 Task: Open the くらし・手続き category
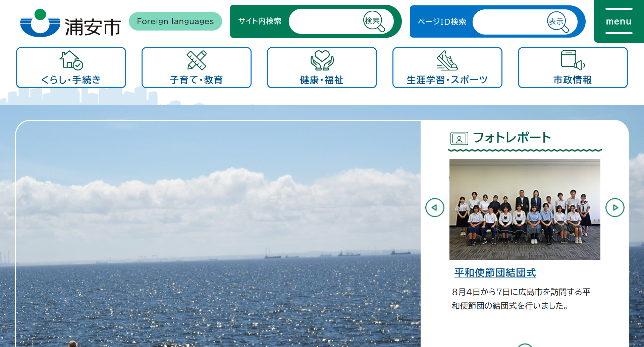(71, 67)
